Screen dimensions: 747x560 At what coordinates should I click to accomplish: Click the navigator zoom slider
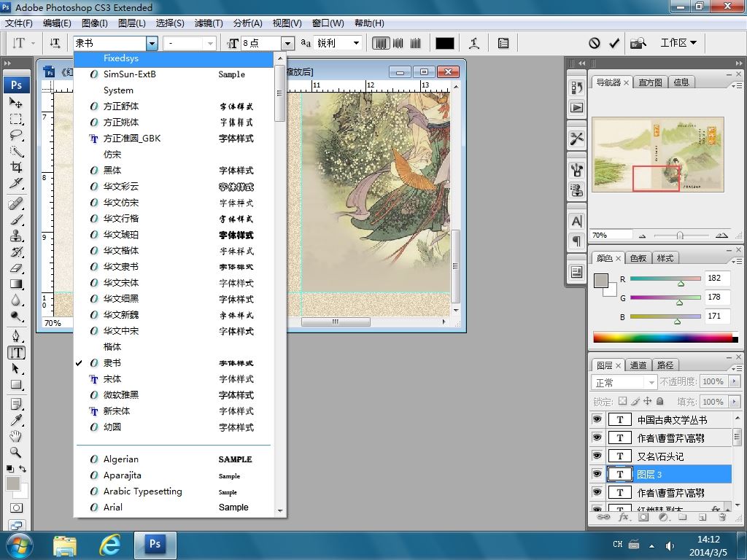(681, 236)
